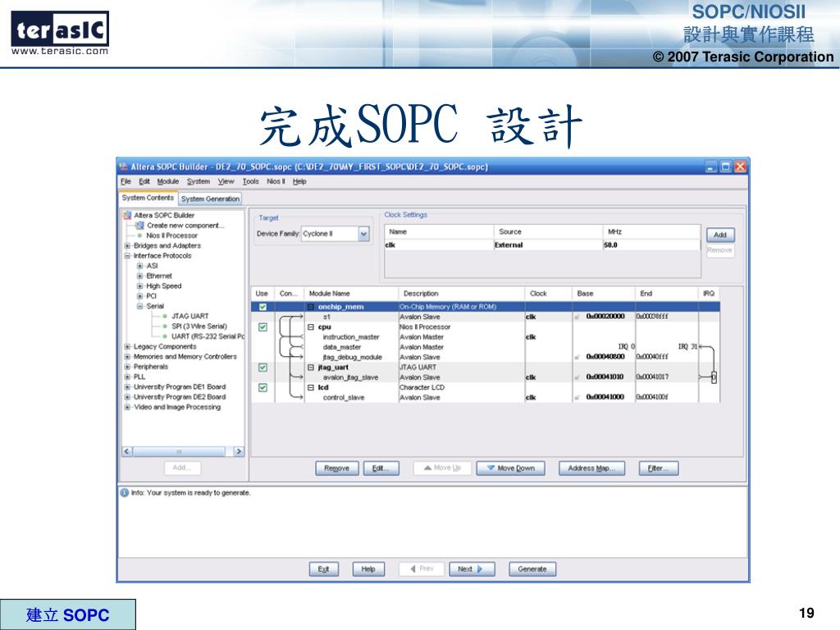
Task: Expand the ASI tree node
Action: (139, 266)
